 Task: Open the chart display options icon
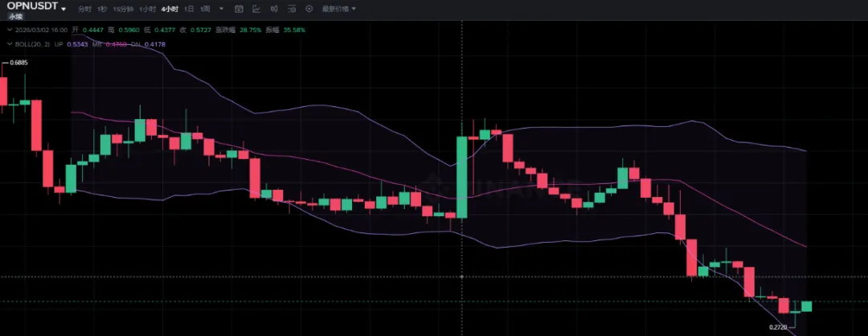pyautogui.click(x=292, y=9)
